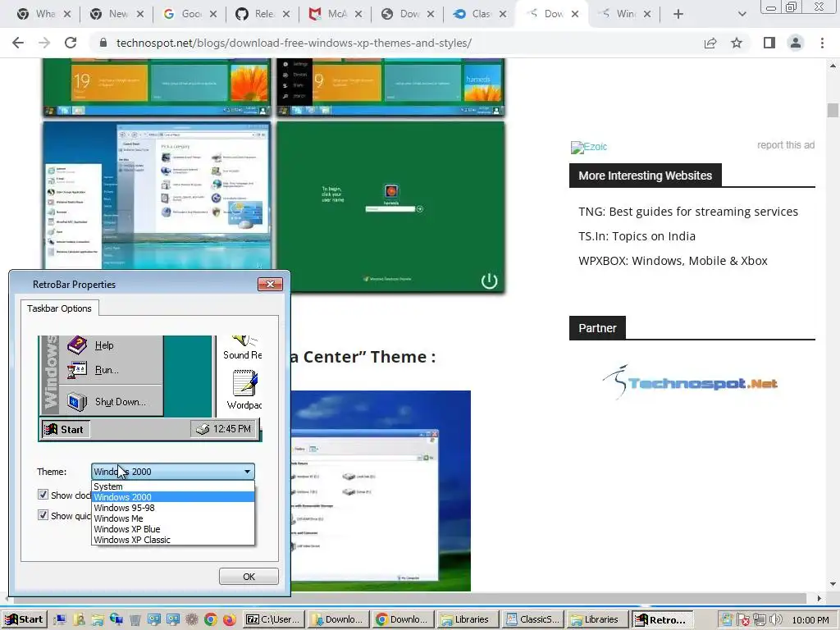Click the red X security tray icon
The image size is (840, 630).
pos(743,620)
